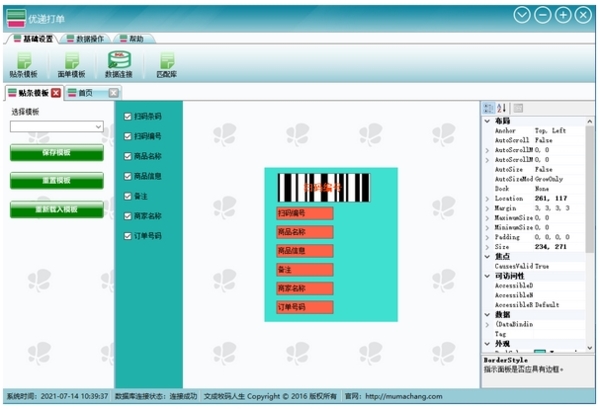Click the 重置模板 green button

click(x=57, y=181)
